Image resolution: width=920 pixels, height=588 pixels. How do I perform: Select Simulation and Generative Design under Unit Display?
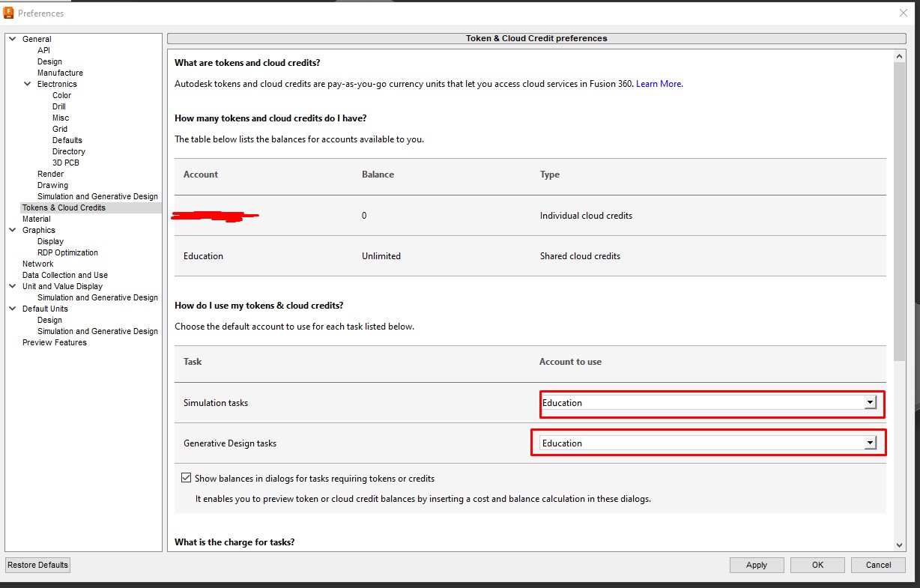coord(97,297)
